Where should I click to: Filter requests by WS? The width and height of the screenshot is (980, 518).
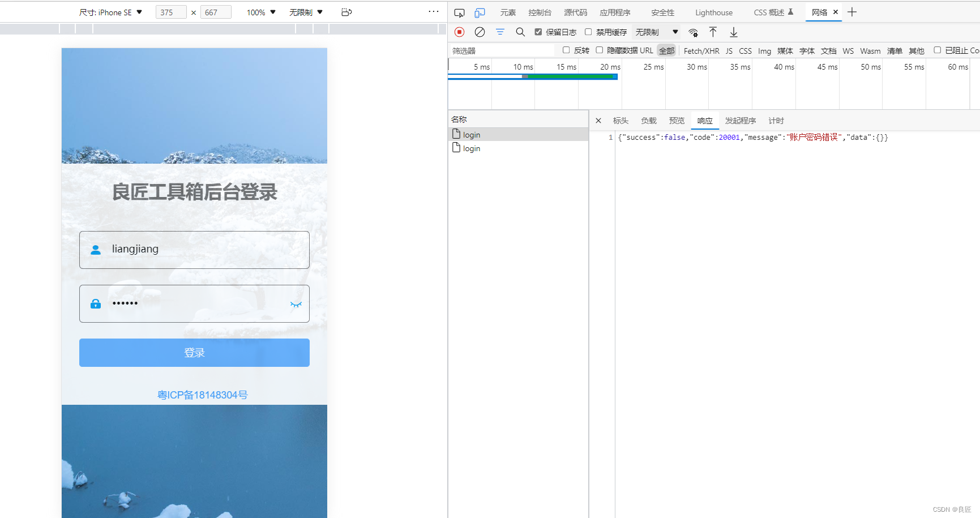(848, 51)
